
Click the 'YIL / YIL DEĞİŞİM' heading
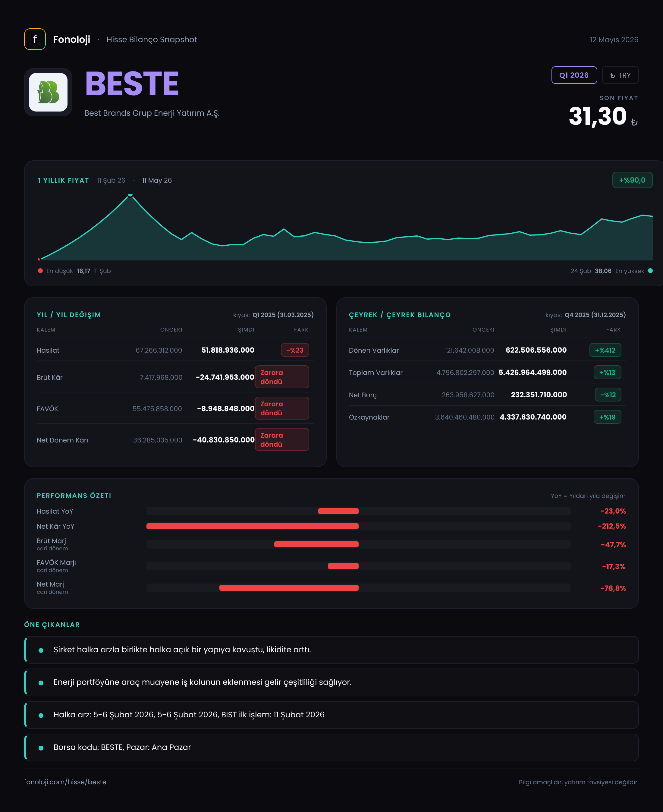(69, 315)
